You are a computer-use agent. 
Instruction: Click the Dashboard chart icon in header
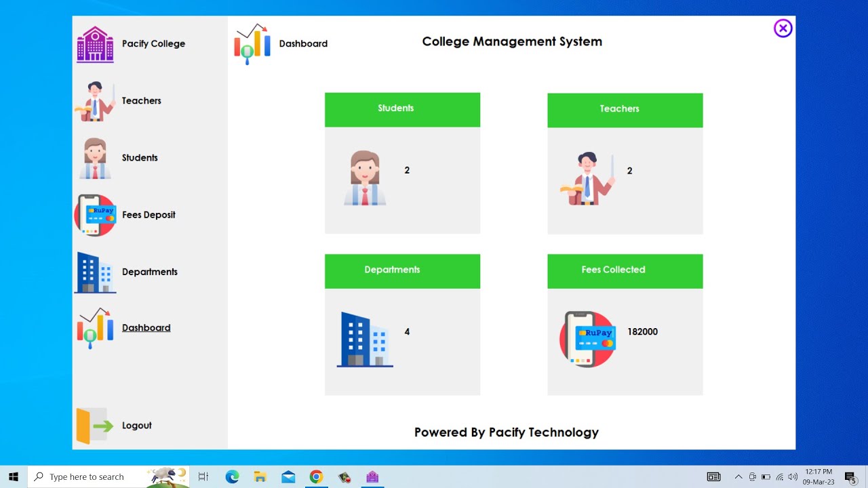click(x=252, y=44)
